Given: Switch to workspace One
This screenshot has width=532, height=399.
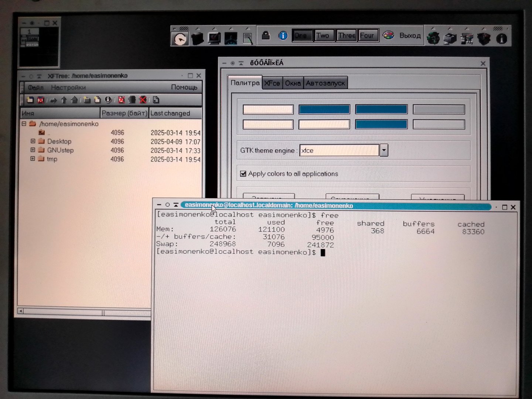Looking at the screenshot, I should [x=302, y=35].
